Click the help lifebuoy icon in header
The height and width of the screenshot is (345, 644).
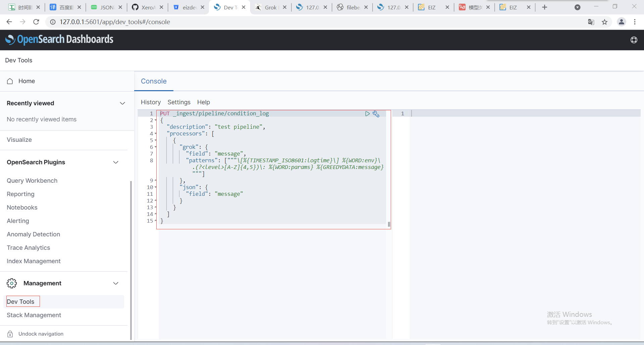click(634, 40)
